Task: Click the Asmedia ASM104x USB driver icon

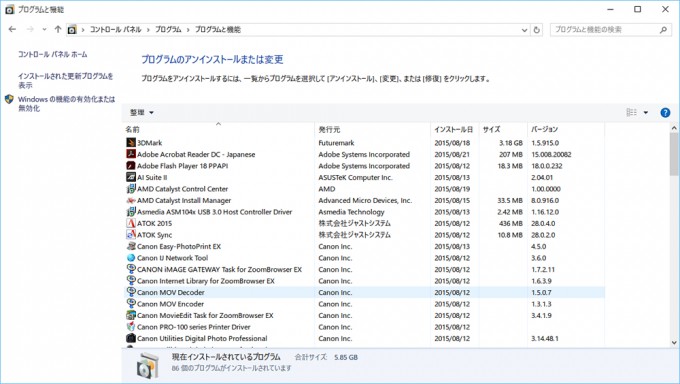Action: point(131,211)
